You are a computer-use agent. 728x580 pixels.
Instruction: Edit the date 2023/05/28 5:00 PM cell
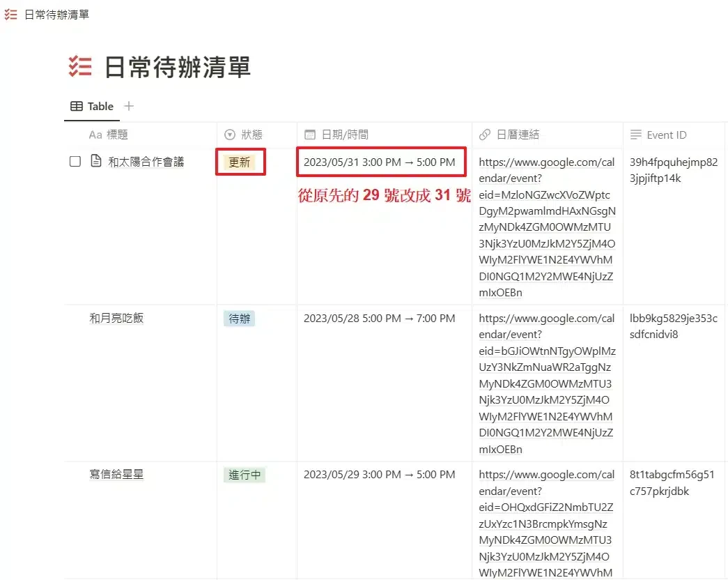point(379,319)
